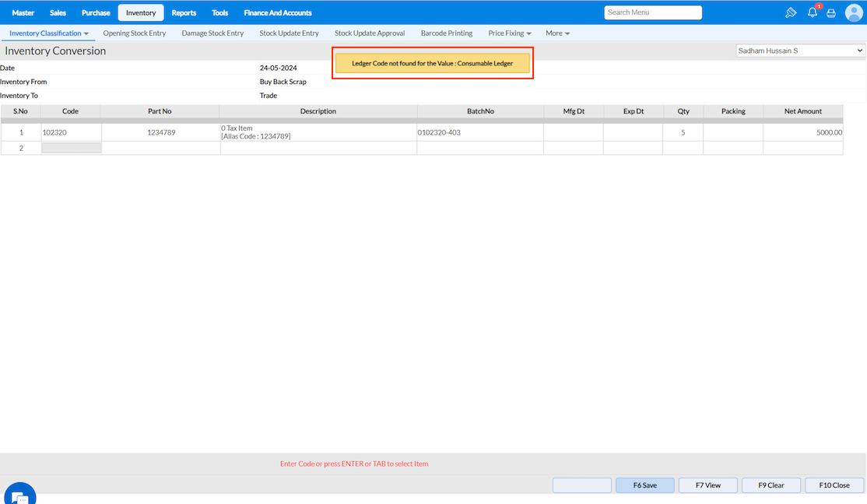Go to Barcode Printing
The image size is (867, 504).
[x=446, y=33]
